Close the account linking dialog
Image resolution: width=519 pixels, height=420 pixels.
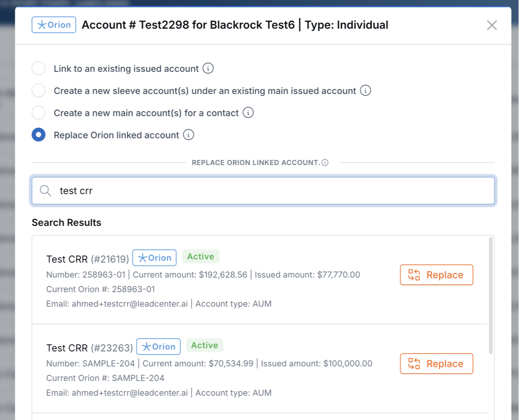[x=492, y=25]
